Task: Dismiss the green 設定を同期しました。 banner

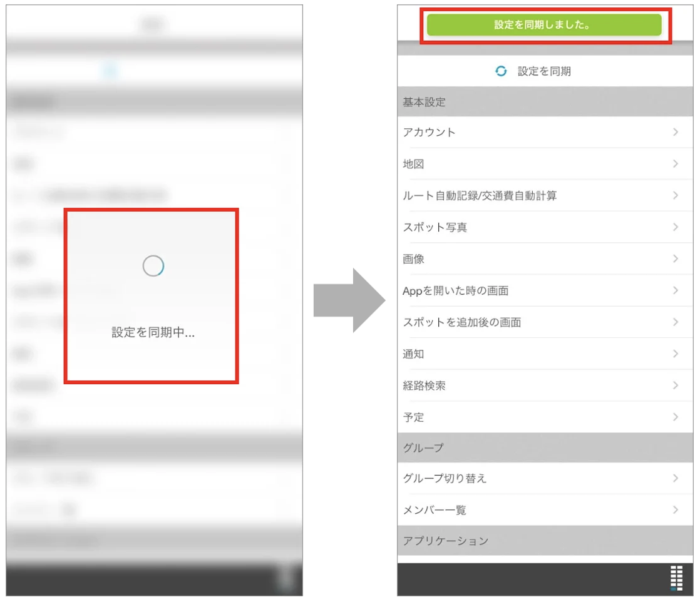Action: [x=544, y=24]
